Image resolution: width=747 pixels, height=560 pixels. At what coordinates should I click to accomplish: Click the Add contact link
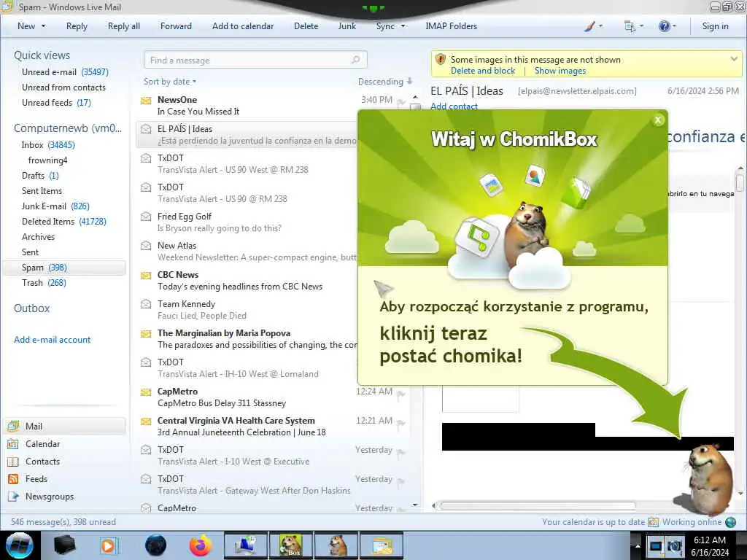454,106
